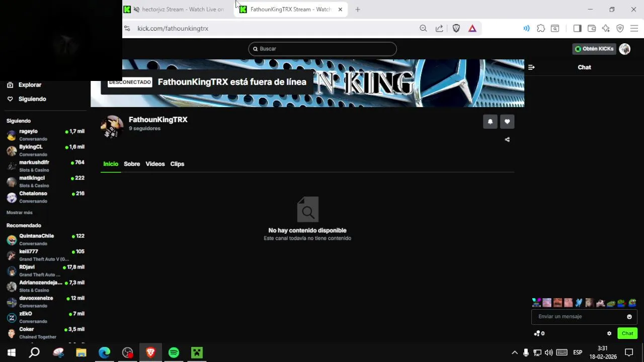Open the browser hamburger main menu
Viewport: 644px width, 362px height.
coord(634,28)
